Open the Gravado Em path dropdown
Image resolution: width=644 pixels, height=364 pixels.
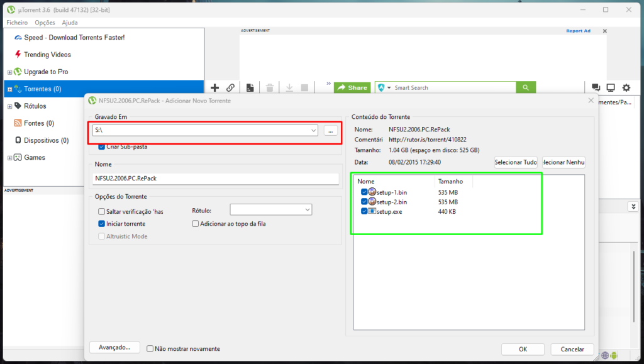(x=313, y=130)
